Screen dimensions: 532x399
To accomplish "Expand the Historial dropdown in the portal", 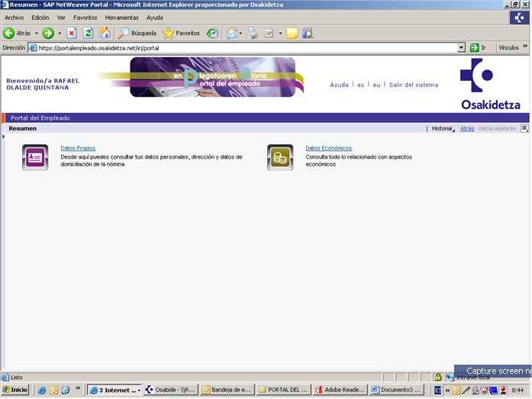I will point(440,129).
